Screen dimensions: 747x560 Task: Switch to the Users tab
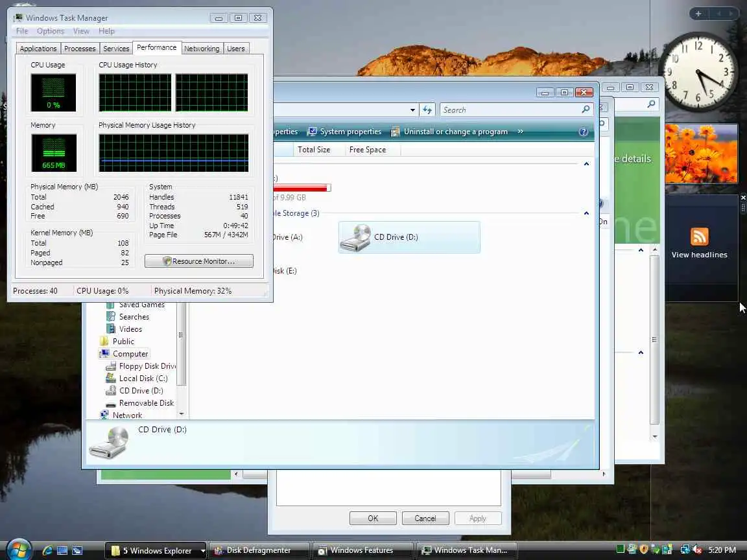[236, 49]
